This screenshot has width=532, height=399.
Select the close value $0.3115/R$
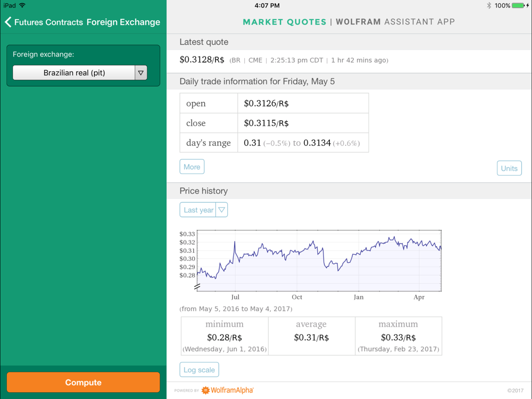266,123
